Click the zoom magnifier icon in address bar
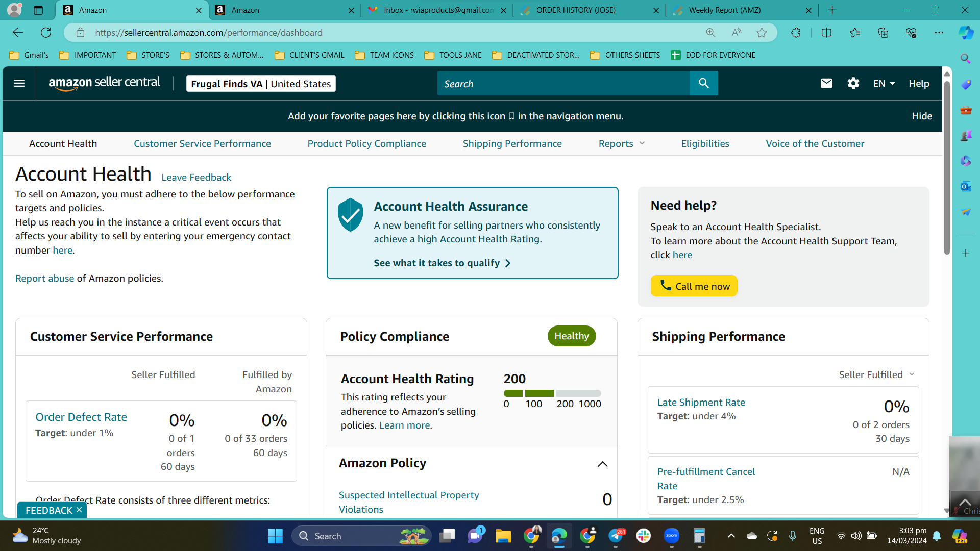980x551 pixels. click(x=710, y=33)
